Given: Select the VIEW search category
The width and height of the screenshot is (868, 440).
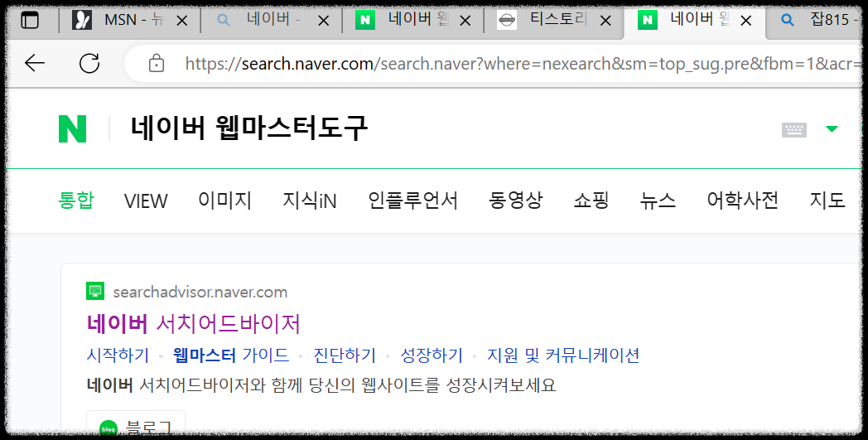Looking at the screenshot, I should [146, 201].
